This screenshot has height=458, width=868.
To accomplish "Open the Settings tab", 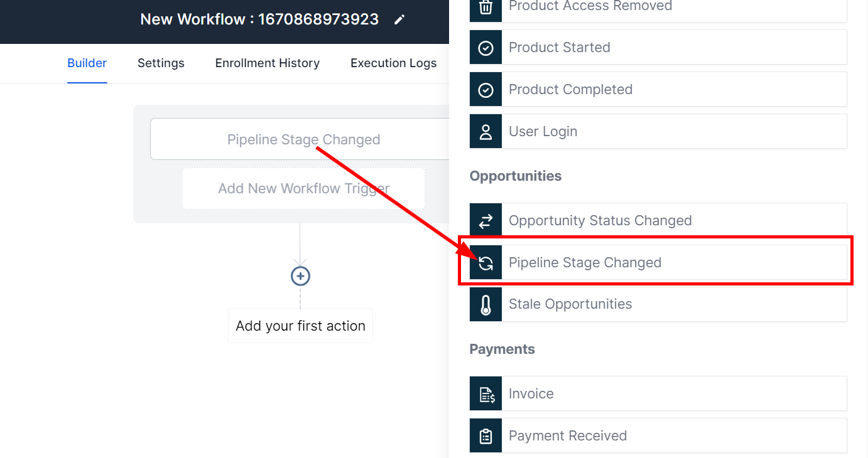I will tap(161, 63).
